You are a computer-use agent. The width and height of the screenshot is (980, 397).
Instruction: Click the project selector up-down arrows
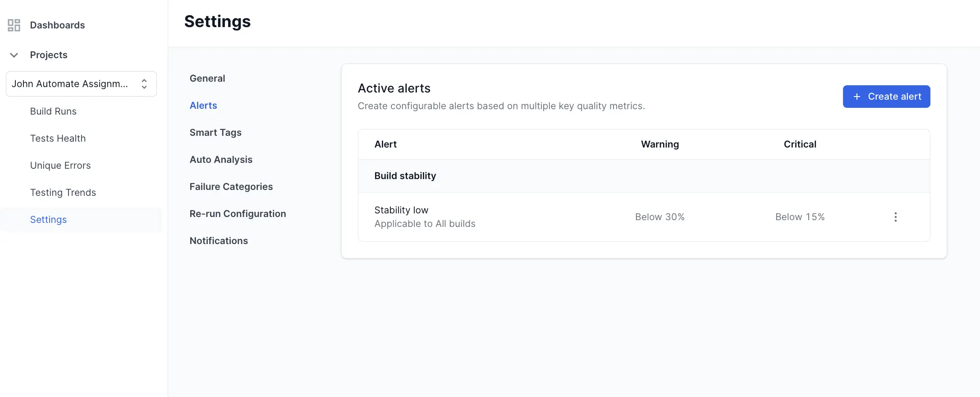(x=144, y=84)
